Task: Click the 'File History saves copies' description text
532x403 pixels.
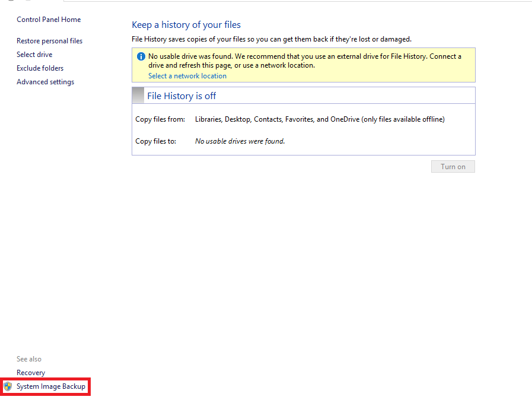Action: pyautogui.click(x=271, y=39)
